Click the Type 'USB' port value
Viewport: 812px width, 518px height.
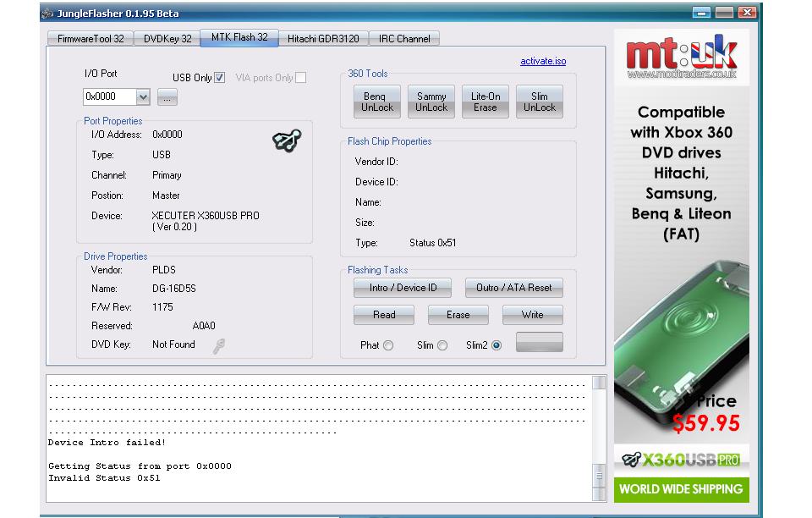pos(161,155)
